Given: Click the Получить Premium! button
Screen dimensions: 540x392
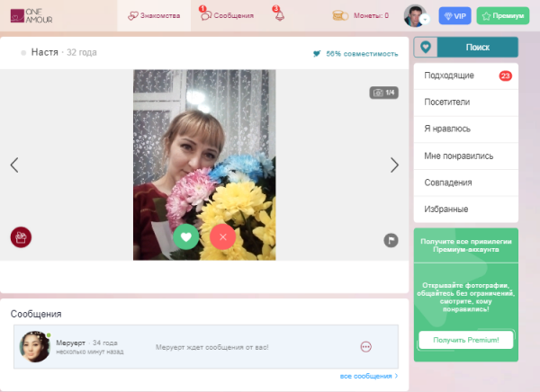Looking at the screenshot, I should pyautogui.click(x=465, y=339).
